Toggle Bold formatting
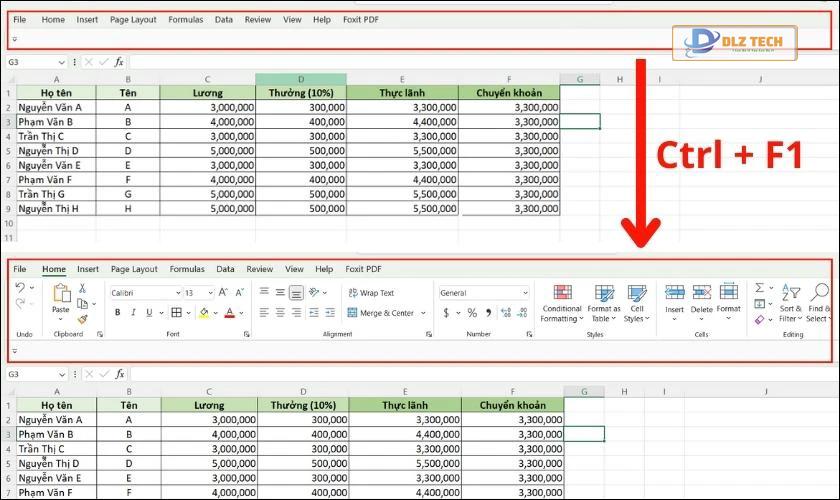 117,312
